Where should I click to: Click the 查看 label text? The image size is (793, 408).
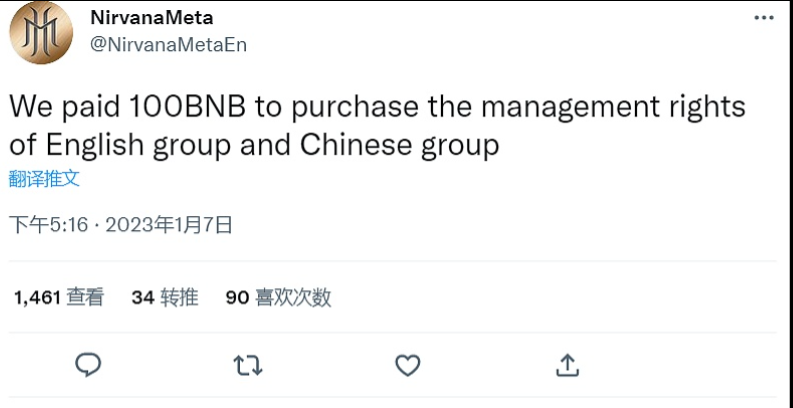[85, 297]
